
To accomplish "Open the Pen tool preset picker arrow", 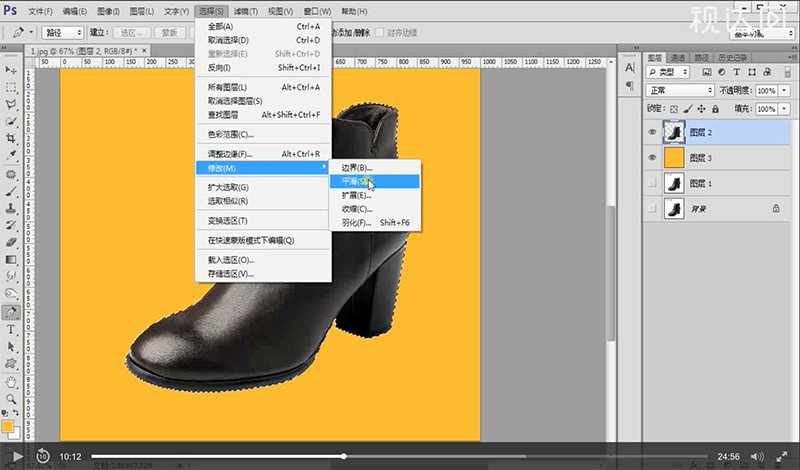I will 31,33.
